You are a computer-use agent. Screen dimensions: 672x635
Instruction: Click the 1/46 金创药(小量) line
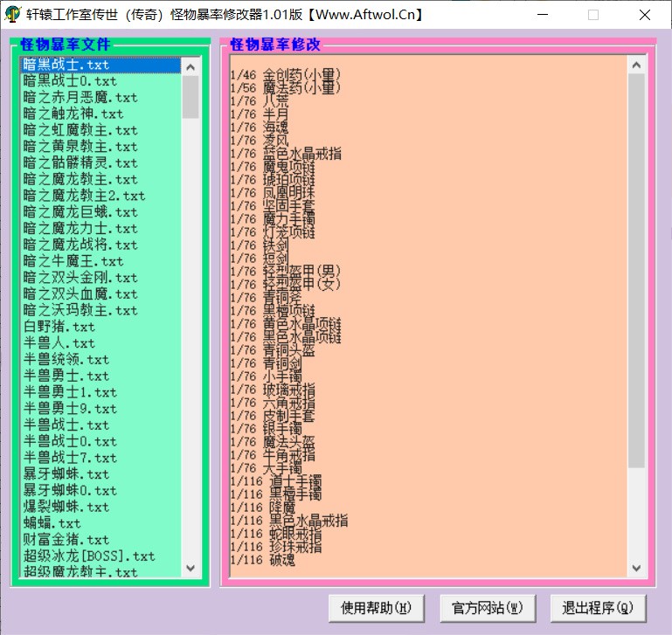click(x=286, y=75)
